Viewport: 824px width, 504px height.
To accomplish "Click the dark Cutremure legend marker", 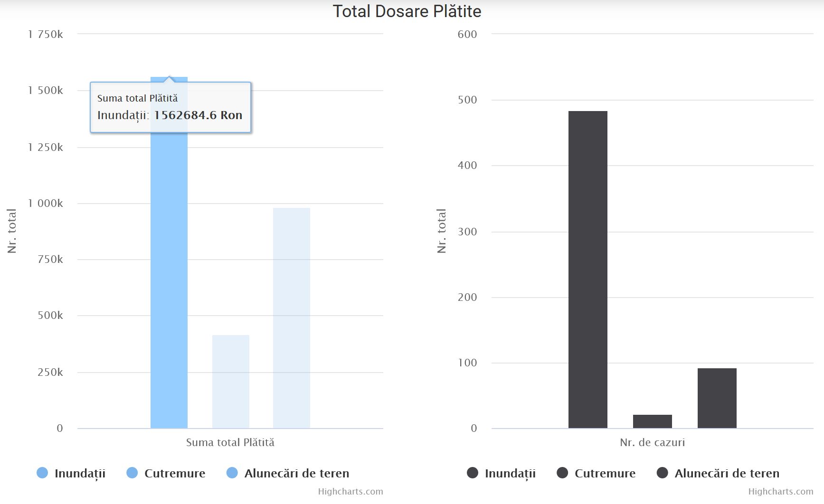I will (x=562, y=473).
